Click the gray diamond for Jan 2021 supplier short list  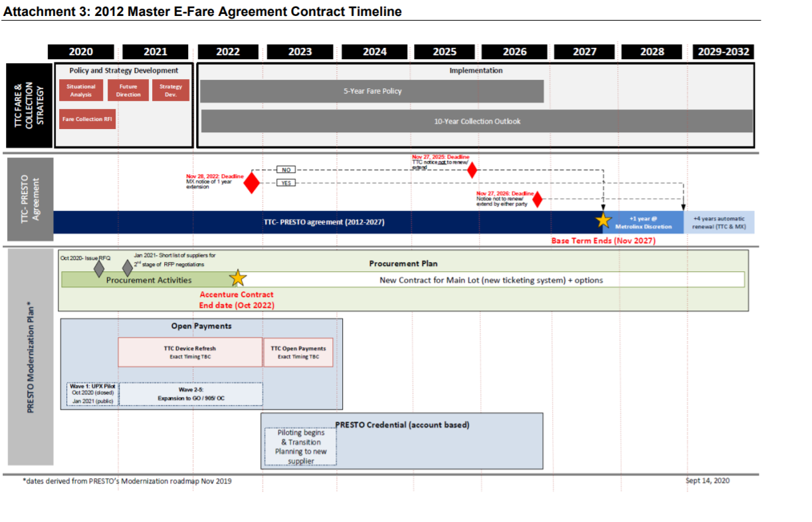click(x=127, y=268)
